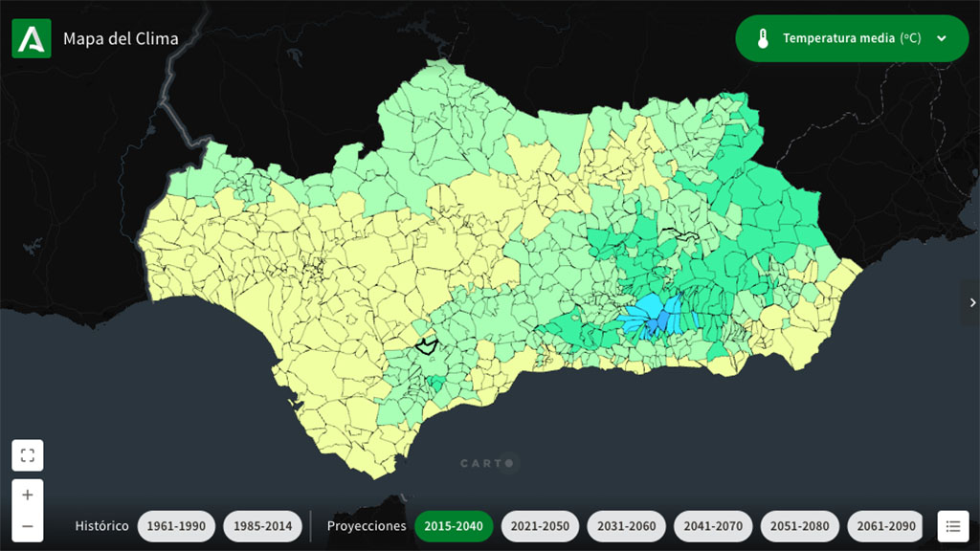
Task: Click the CARTO logo watermark
Action: pyautogui.click(x=488, y=464)
